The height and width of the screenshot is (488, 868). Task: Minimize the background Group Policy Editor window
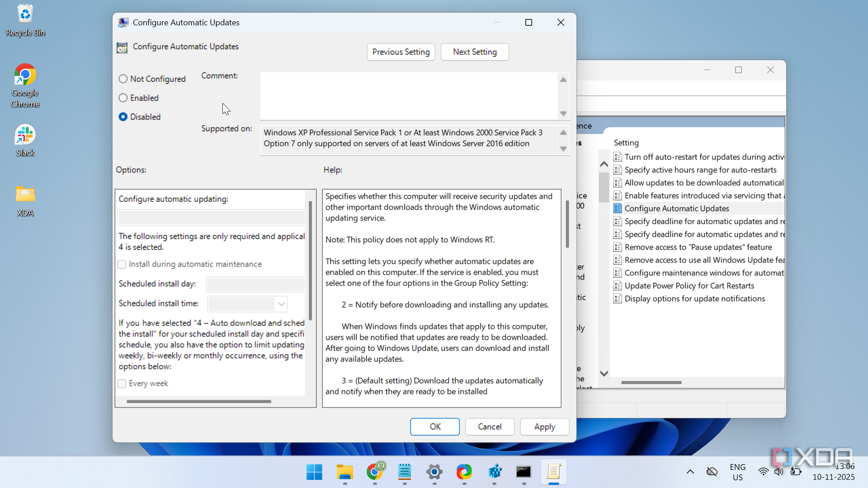tap(708, 70)
